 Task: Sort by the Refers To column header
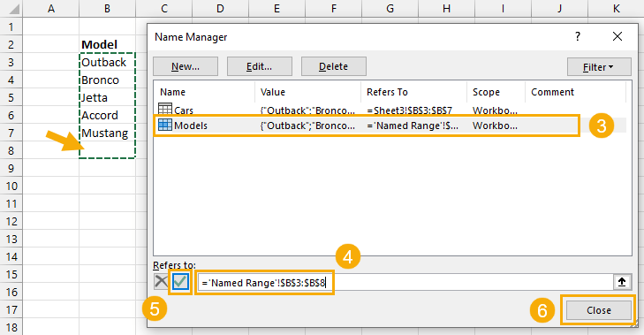(x=414, y=92)
